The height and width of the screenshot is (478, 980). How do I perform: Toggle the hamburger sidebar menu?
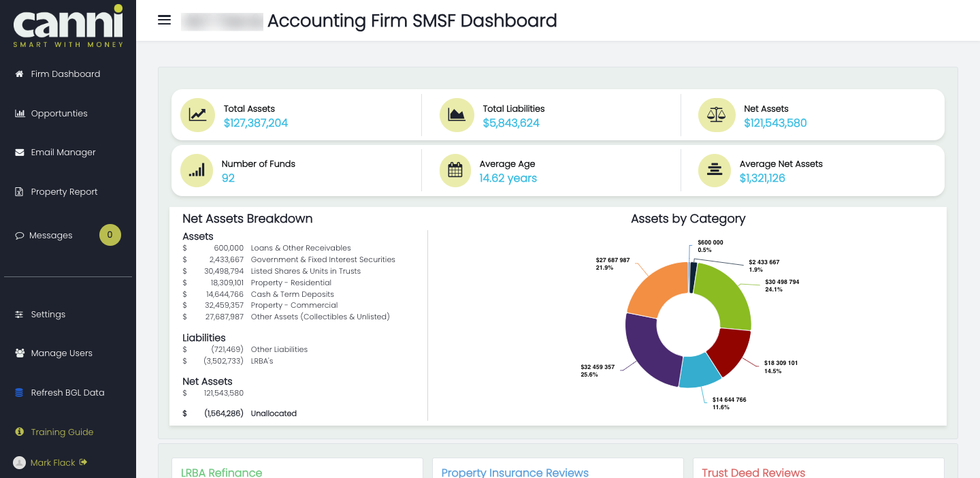pyautogui.click(x=164, y=20)
